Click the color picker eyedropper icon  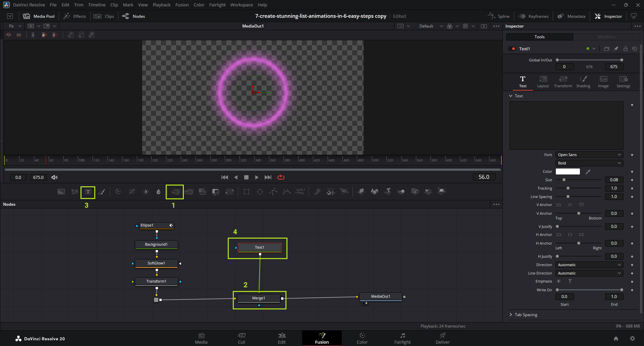coord(588,172)
